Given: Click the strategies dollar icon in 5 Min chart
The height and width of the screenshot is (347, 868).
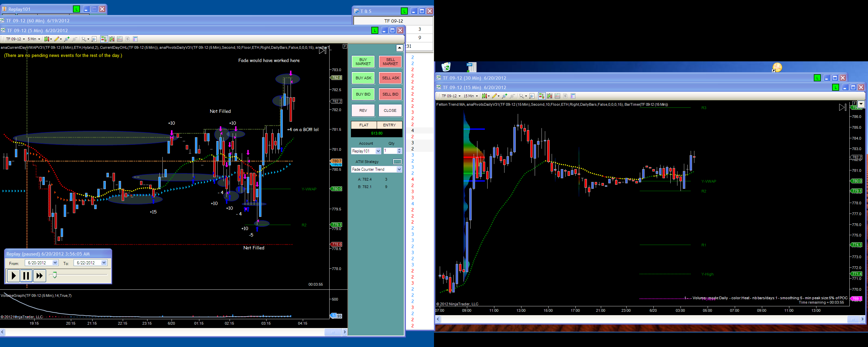Looking at the screenshot, I should (127, 39).
